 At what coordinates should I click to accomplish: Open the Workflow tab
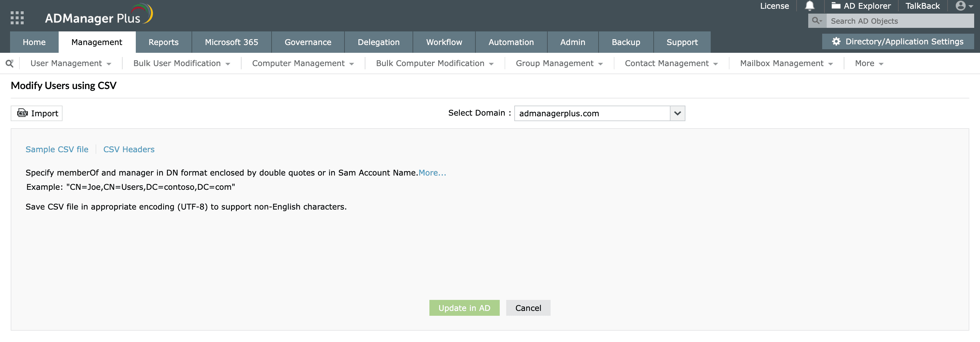(x=444, y=42)
